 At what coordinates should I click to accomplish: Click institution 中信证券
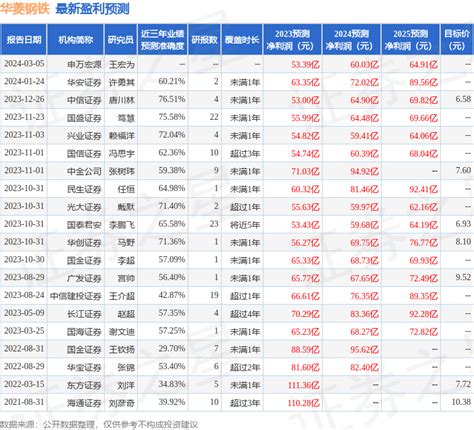coord(84,100)
